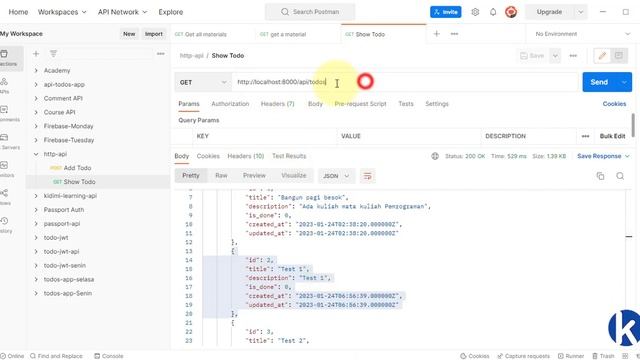The width and height of the screenshot is (640, 360).
Task: Click the network globe icon near Status
Action: click(435, 156)
